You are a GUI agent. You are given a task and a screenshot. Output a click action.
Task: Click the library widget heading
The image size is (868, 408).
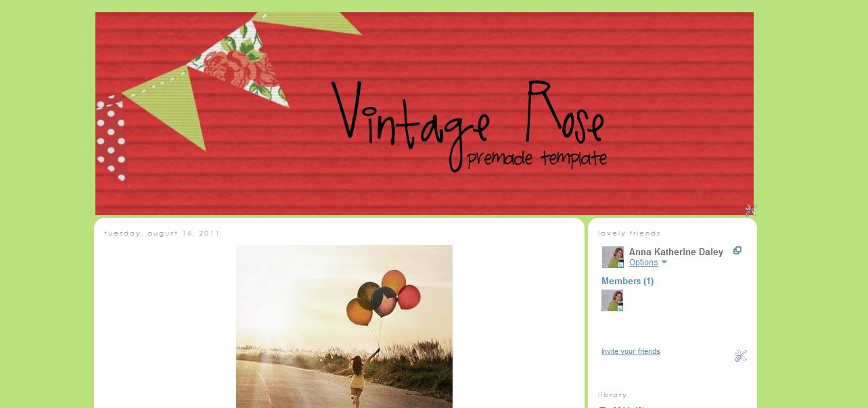click(612, 394)
